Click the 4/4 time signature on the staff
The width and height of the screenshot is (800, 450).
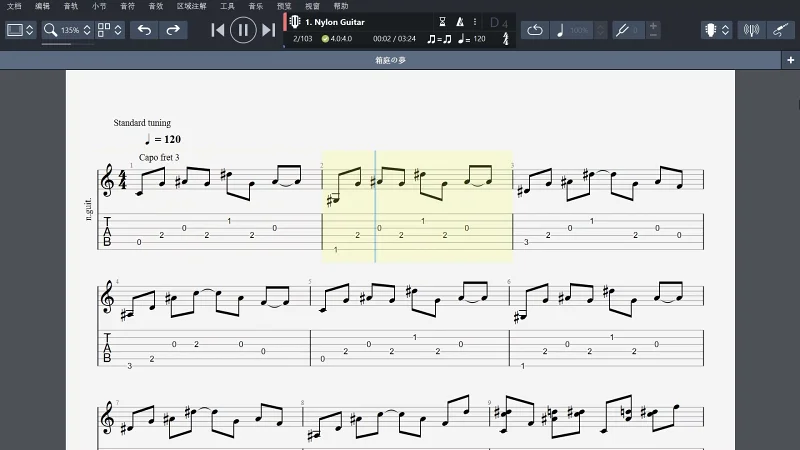coord(122,180)
